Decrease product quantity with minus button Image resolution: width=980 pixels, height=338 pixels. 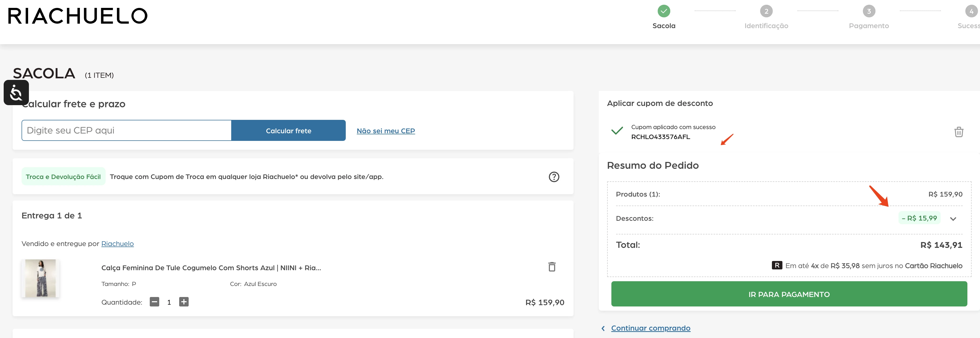[x=154, y=302]
